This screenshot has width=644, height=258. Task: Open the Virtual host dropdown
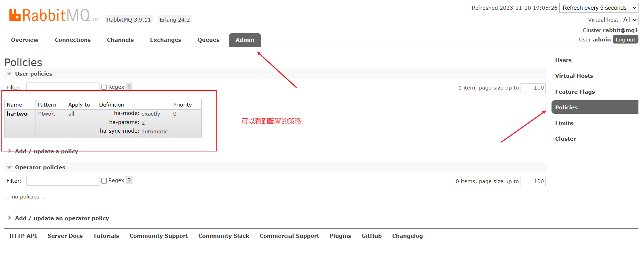coord(629,20)
